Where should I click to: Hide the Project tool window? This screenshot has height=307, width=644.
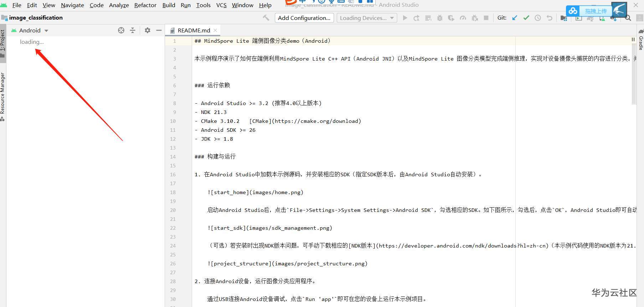159,30
